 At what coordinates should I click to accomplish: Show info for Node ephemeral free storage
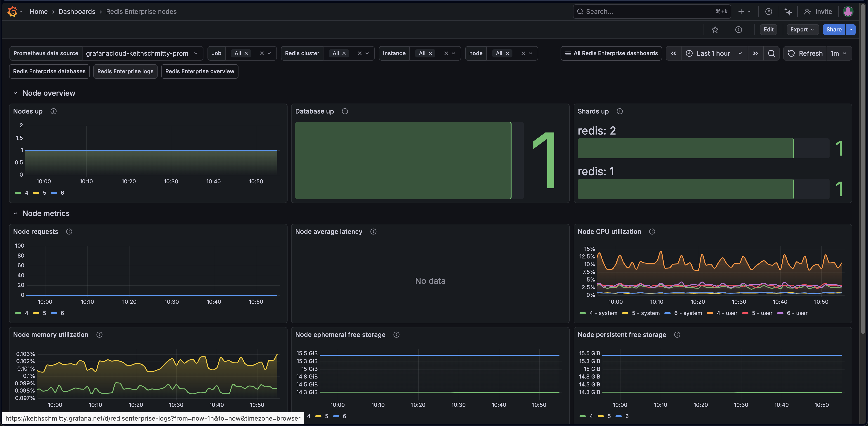click(x=397, y=335)
